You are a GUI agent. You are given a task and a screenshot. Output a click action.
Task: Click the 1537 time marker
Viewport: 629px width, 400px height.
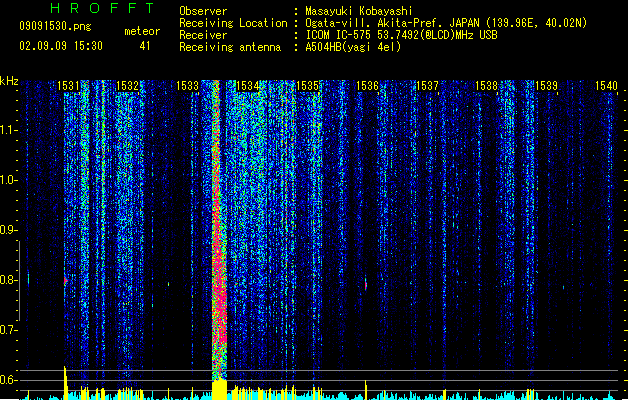(427, 86)
